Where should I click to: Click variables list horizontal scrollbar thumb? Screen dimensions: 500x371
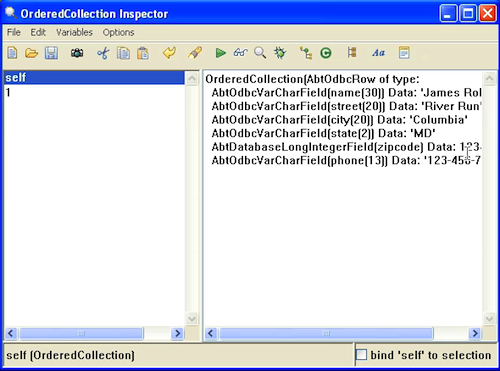point(81,333)
